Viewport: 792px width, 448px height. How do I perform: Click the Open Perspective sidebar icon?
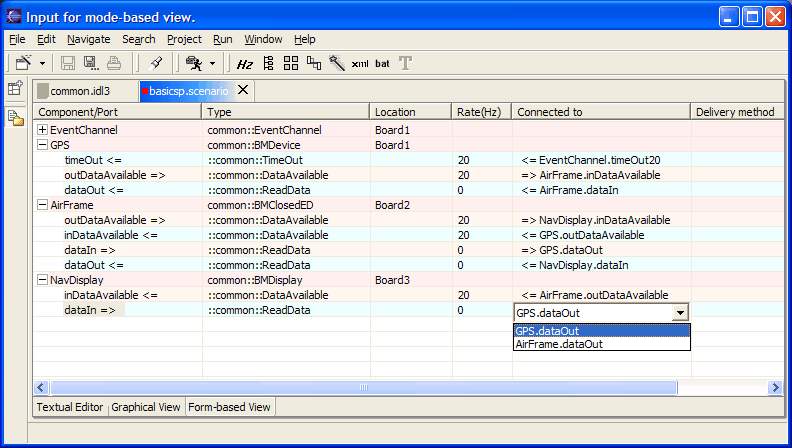[x=15, y=89]
